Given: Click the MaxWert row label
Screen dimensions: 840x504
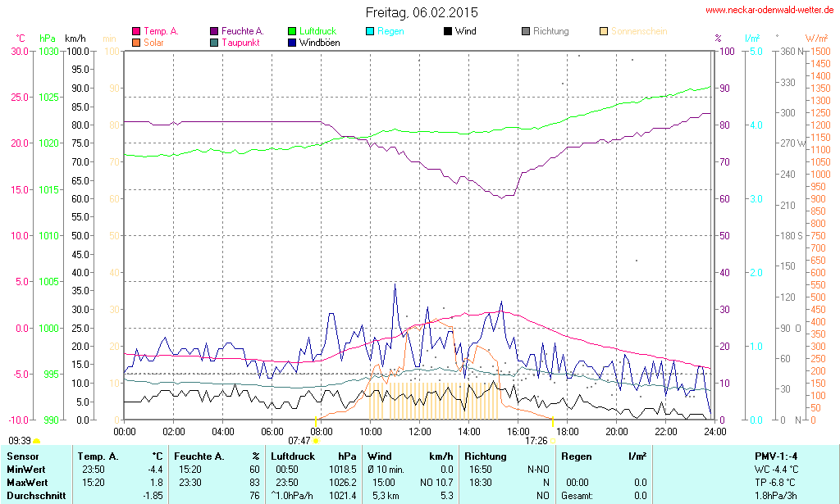Looking at the screenshot, I should (x=29, y=483).
